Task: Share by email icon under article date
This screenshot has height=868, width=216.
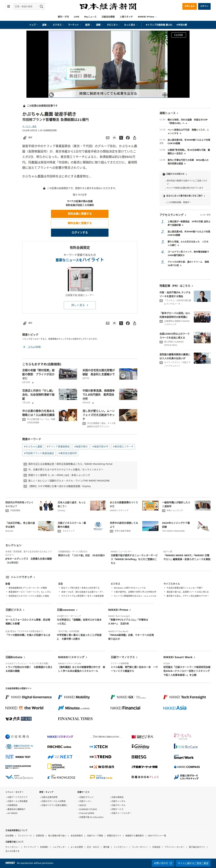Action: [108, 137]
